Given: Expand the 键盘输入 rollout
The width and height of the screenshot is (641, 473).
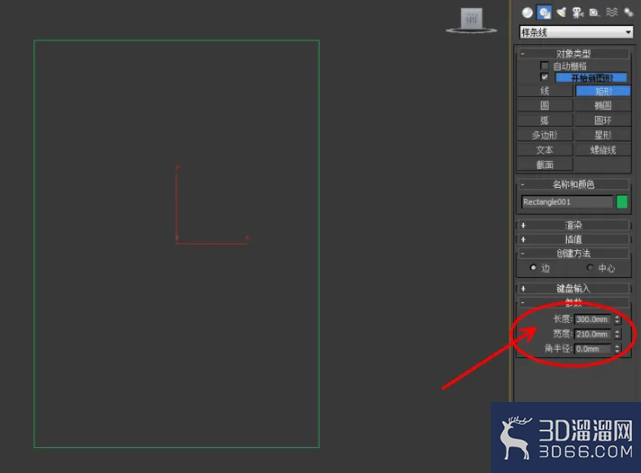Looking at the screenshot, I should 573,289.
